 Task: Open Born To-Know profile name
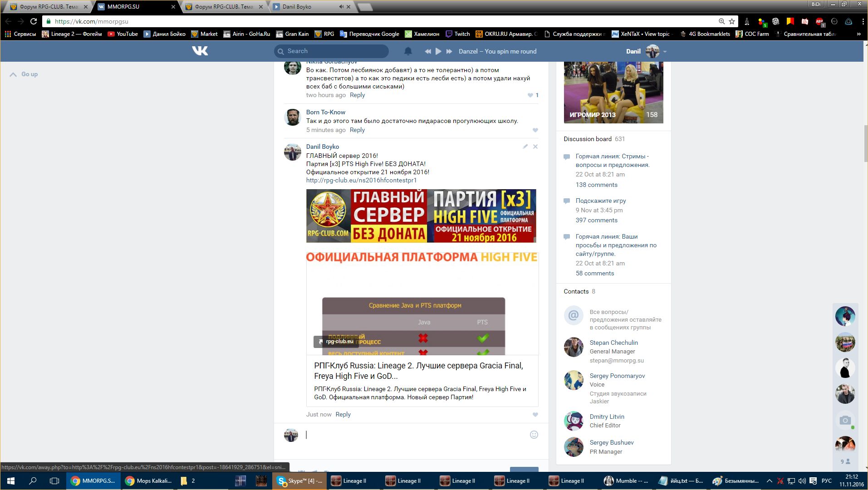click(326, 112)
